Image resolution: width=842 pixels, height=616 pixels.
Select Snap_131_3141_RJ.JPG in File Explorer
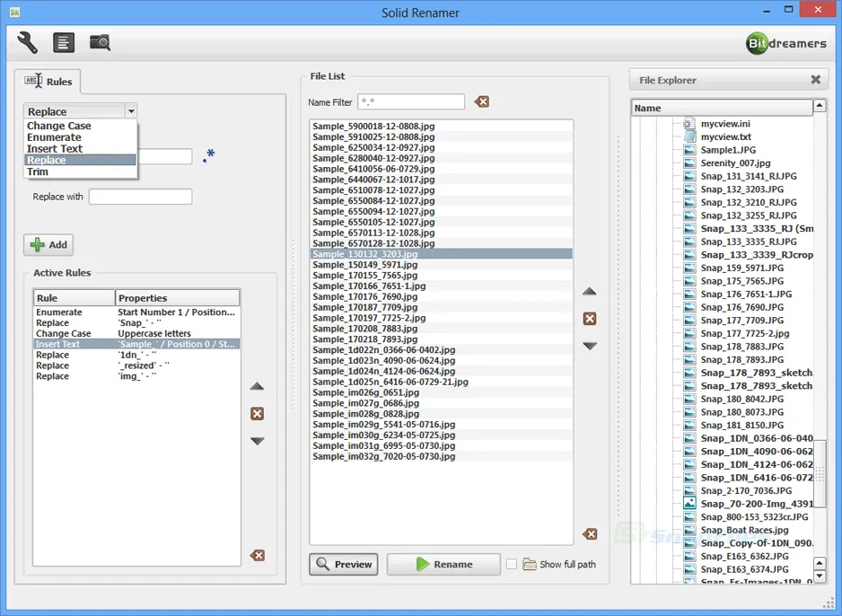tap(749, 176)
